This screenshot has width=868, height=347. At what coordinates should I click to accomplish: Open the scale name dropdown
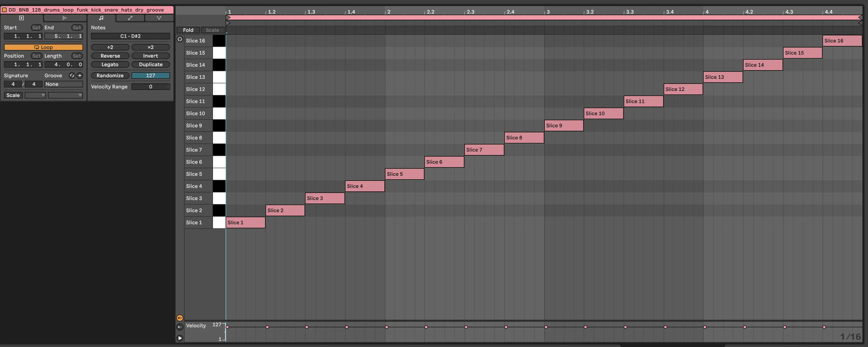tap(65, 95)
